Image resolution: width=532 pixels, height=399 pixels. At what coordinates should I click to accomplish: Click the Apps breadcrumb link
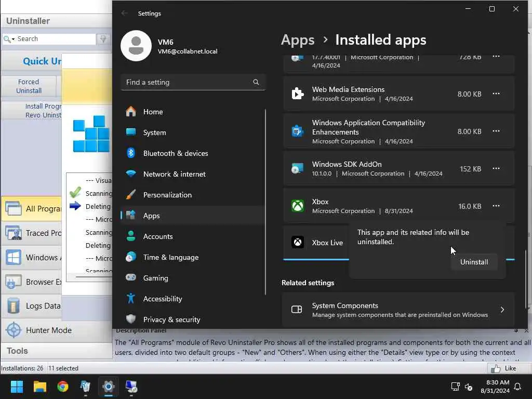tap(298, 40)
